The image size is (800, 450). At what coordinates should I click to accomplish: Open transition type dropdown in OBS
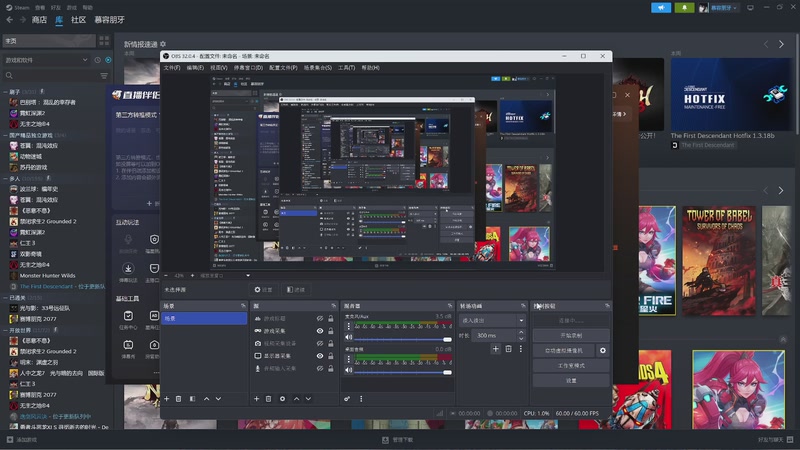point(492,320)
